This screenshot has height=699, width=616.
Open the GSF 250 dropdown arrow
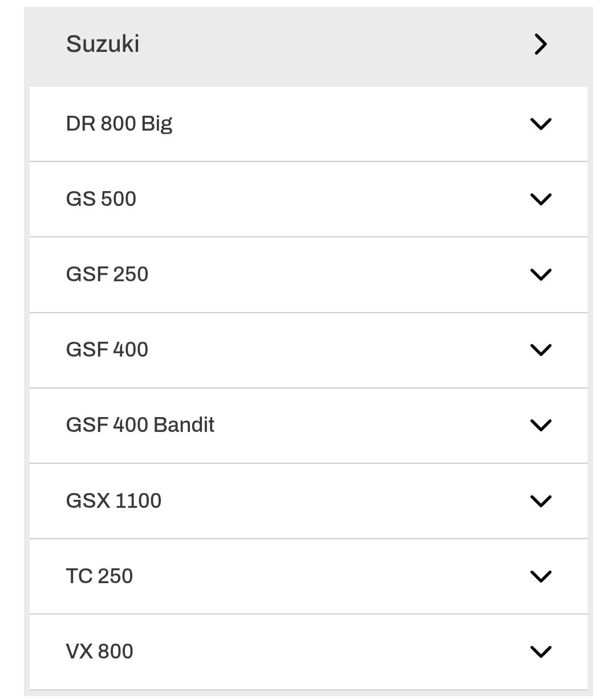[540, 274]
